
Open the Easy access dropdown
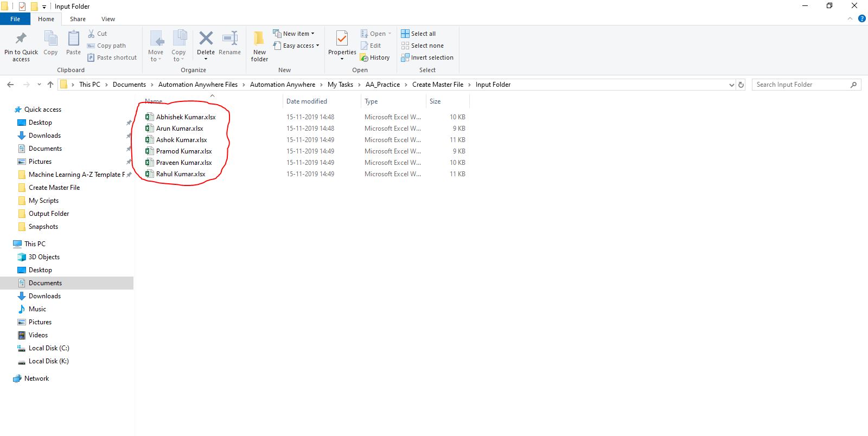point(296,46)
